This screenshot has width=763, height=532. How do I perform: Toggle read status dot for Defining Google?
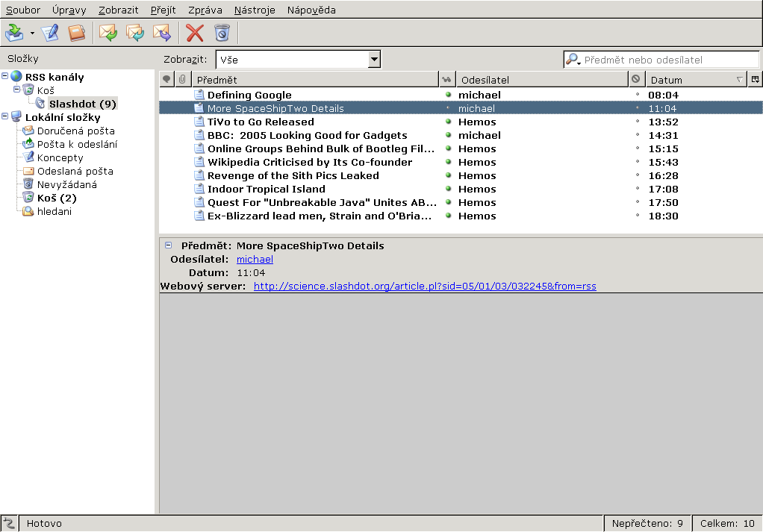pyautogui.click(x=448, y=95)
